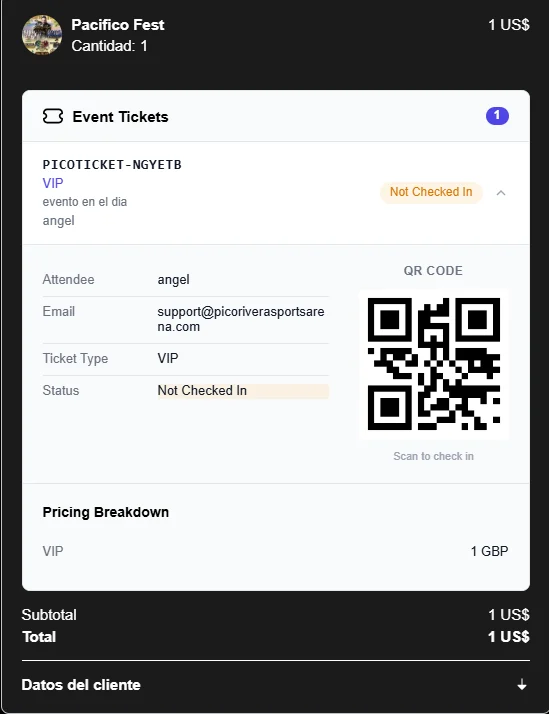The image size is (549, 714).
Task: Click the ticket QR code image
Action: (x=433, y=364)
